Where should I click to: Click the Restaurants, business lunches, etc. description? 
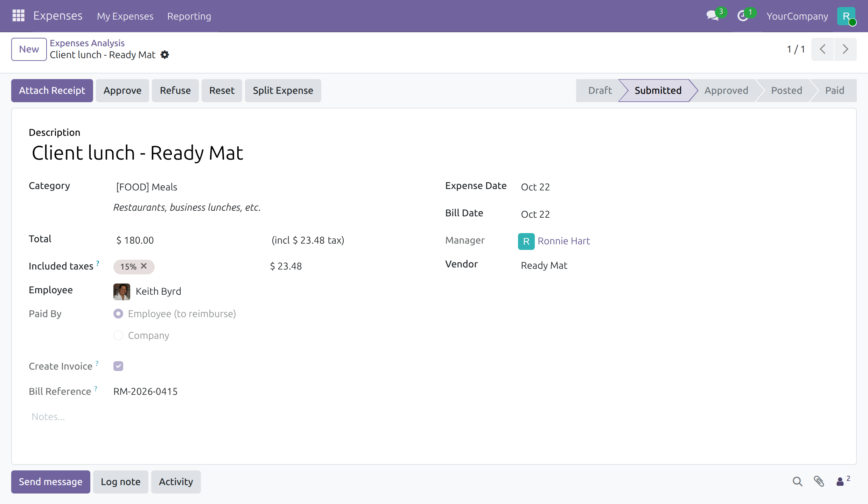187,207
